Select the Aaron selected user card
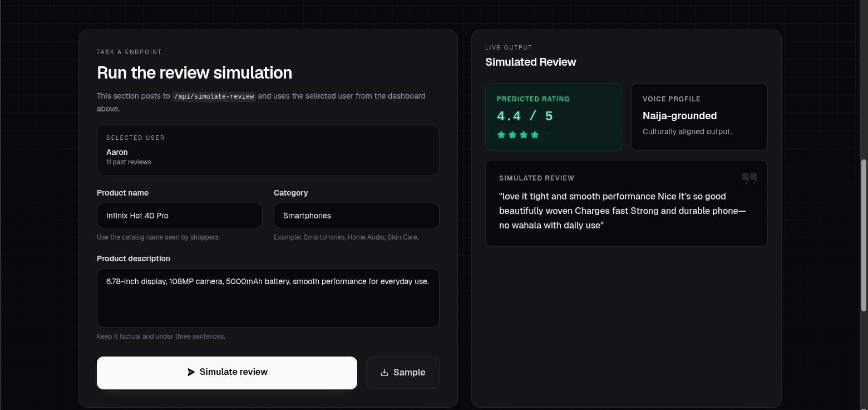Image resolution: width=868 pixels, height=410 pixels. click(x=268, y=150)
